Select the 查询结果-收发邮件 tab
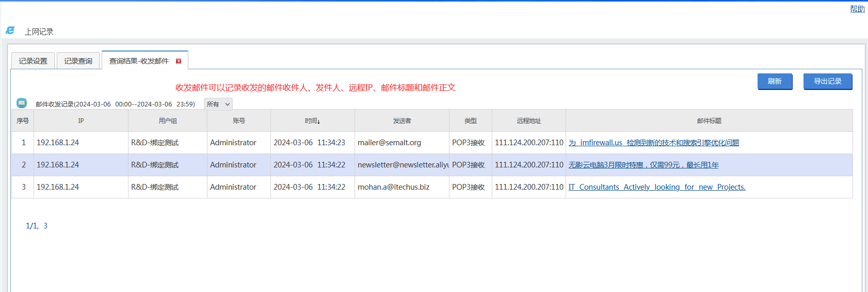The height and width of the screenshot is (292, 868). click(x=139, y=61)
